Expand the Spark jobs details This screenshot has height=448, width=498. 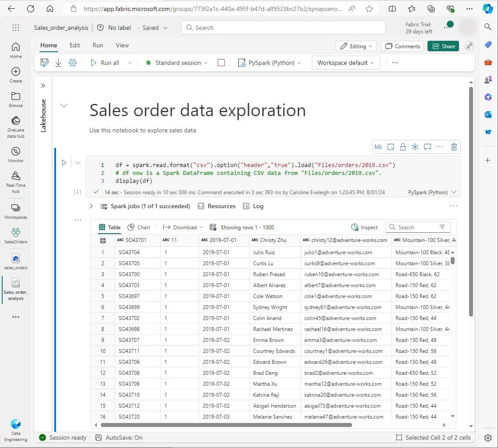click(x=91, y=206)
